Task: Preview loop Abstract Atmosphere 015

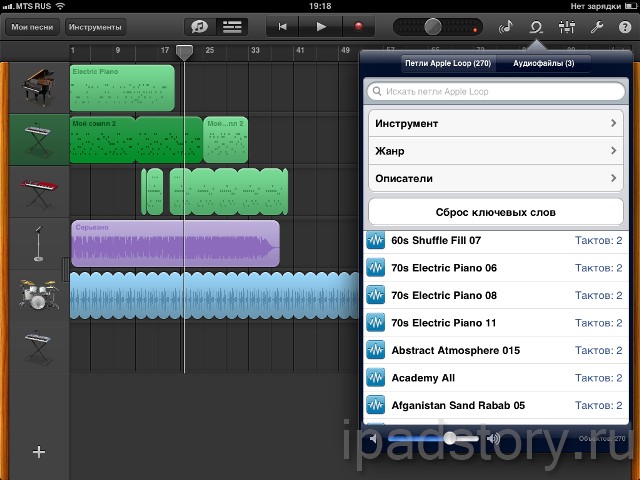Action: coord(496,350)
